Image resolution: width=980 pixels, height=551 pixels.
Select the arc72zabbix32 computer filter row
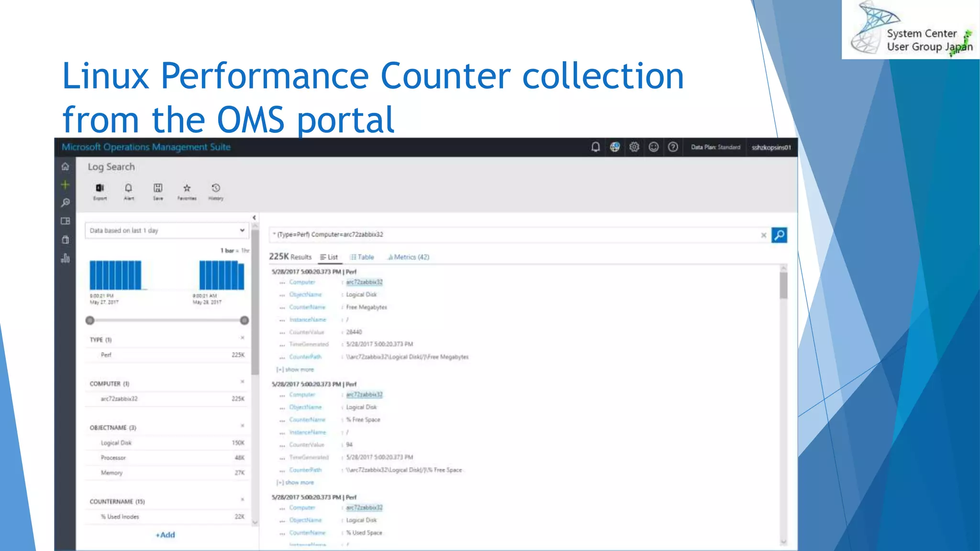click(167, 399)
